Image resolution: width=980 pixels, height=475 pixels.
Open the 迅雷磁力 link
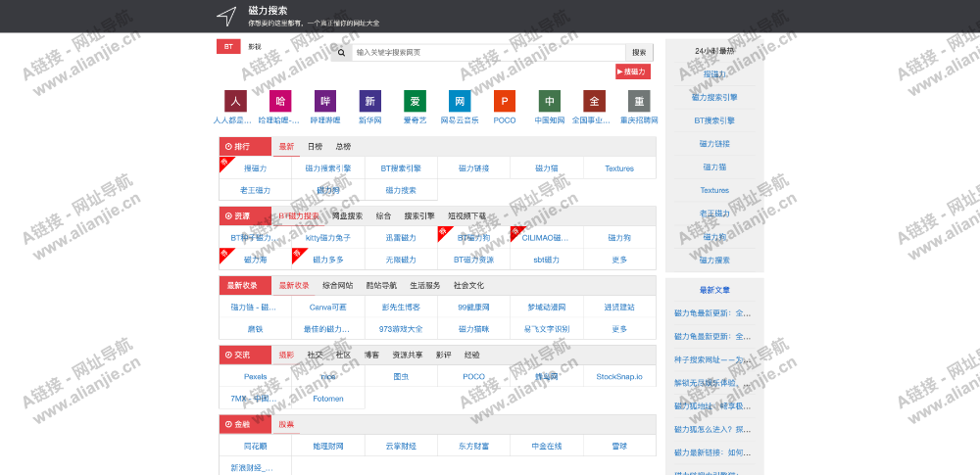[401, 237]
